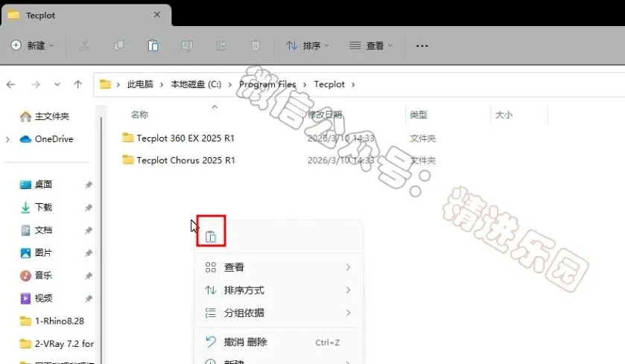Click 此电脑 in the address breadcrumb
The image size is (625, 364).
(x=140, y=84)
